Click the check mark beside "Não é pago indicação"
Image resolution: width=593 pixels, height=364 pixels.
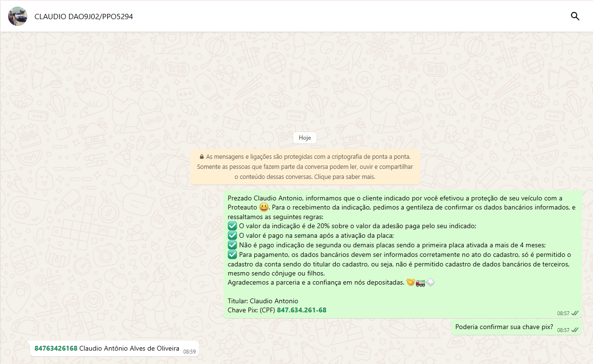click(232, 245)
